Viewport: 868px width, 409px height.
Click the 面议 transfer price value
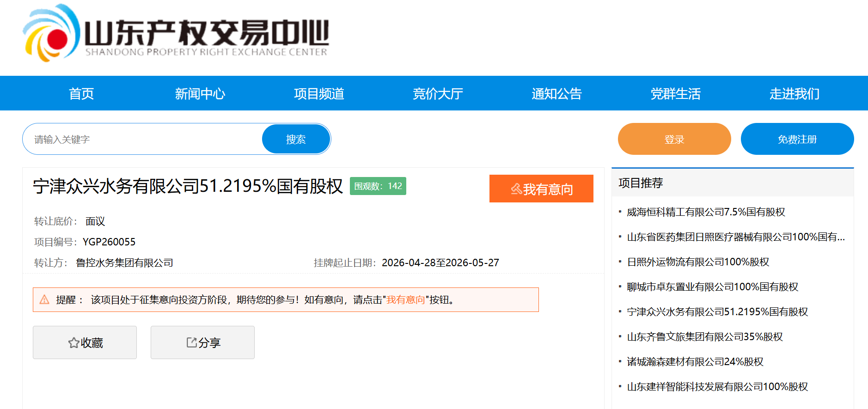click(x=95, y=221)
